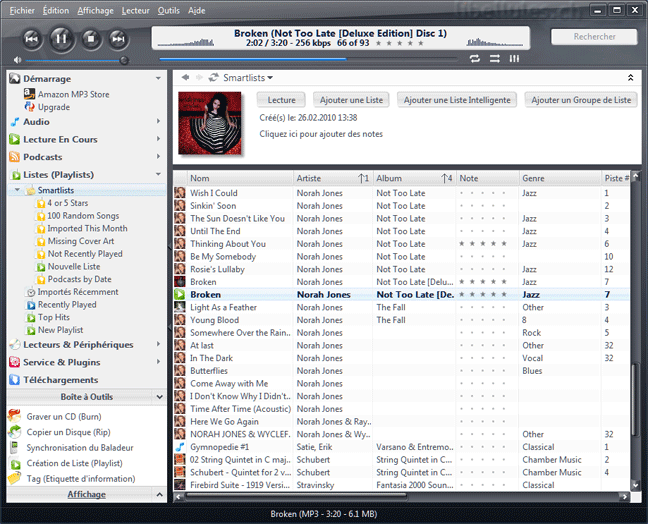The width and height of the screenshot is (648, 524).
Task: Skip to next track button
Action: coord(118,39)
